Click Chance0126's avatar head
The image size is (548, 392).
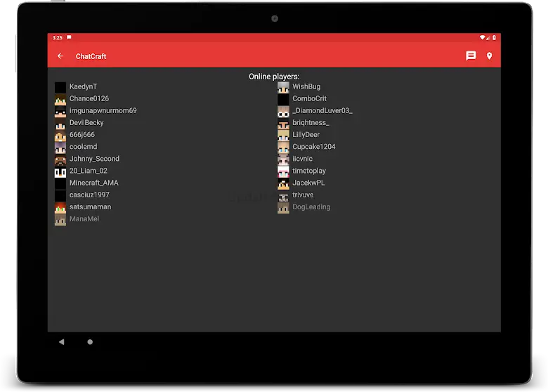click(60, 100)
